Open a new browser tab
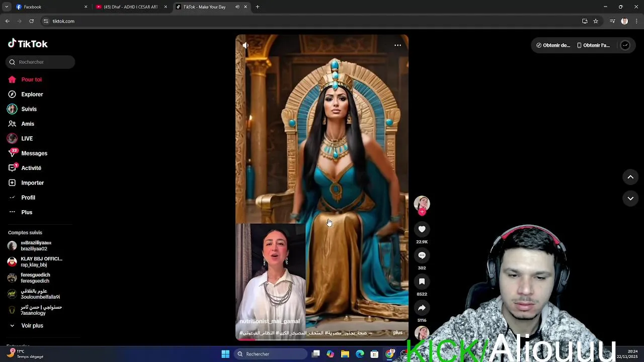 pyautogui.click(x=258, y=7)
